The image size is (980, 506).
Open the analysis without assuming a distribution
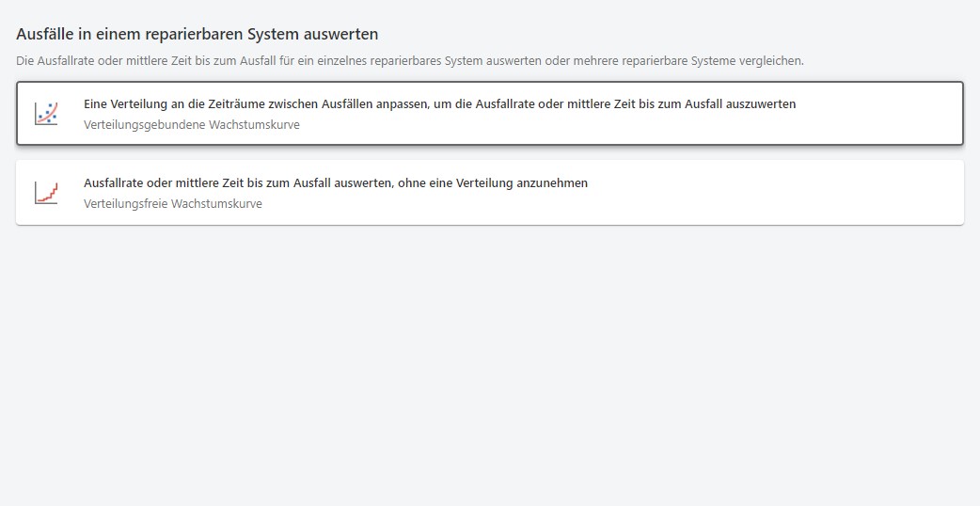(335, 183)
